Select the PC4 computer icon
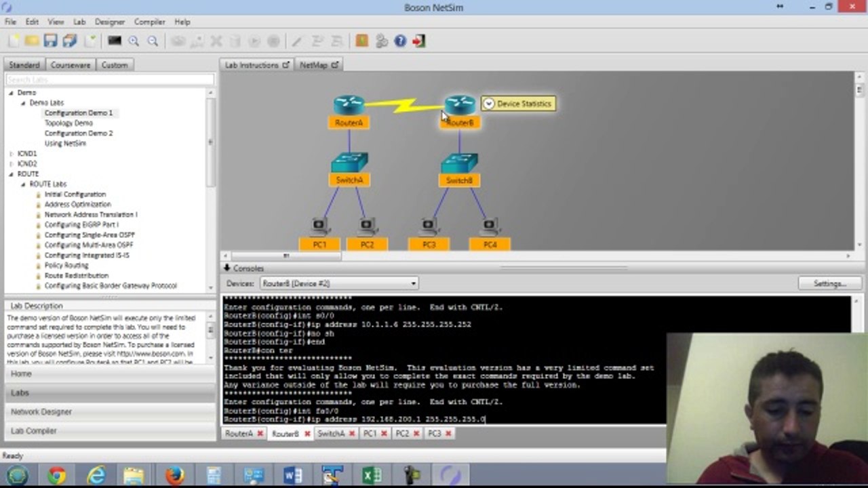868x488 pixels. (x=490, y=227)
